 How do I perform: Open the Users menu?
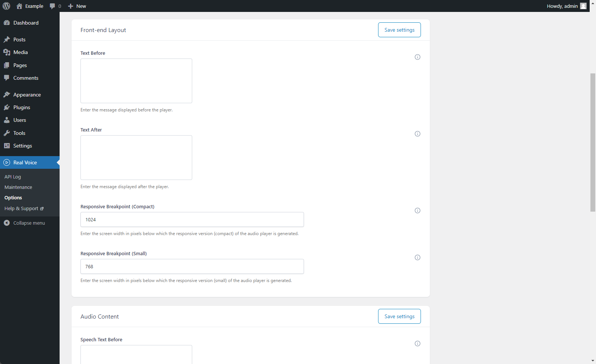[30, 120]
